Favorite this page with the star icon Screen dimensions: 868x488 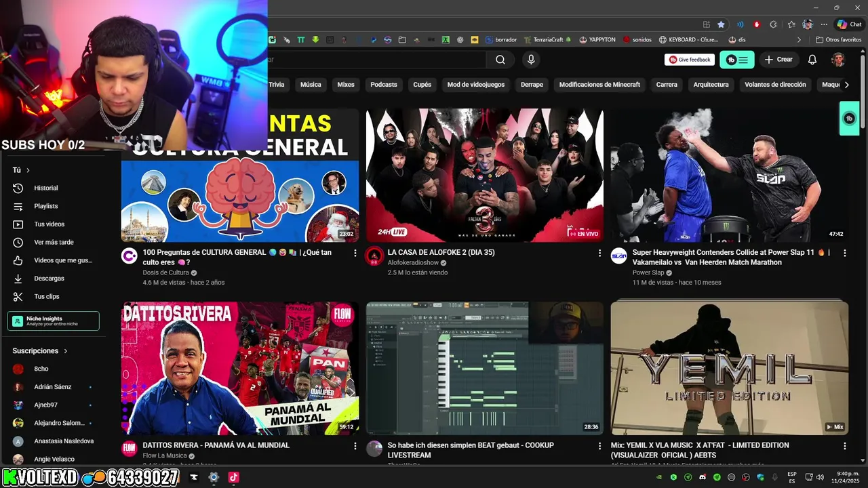point(721,24)
